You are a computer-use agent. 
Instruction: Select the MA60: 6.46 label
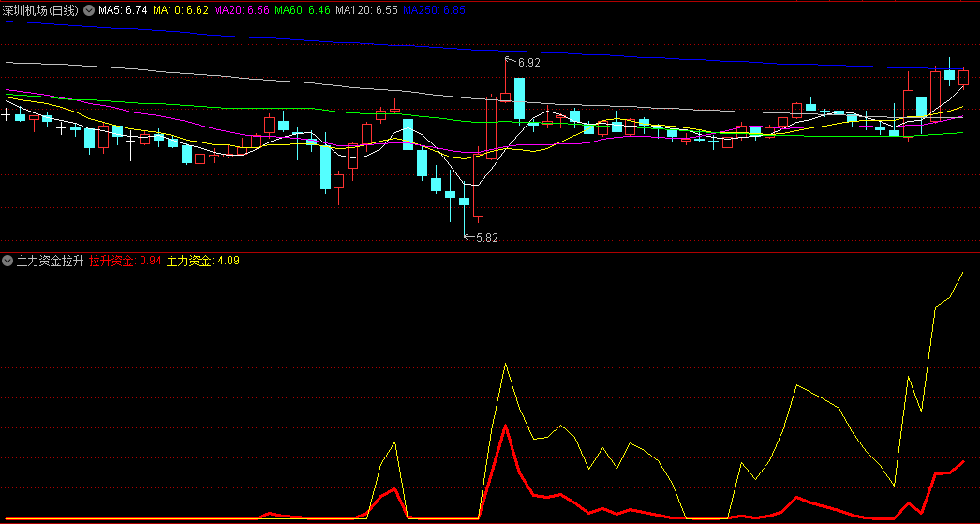click(304, 10)
